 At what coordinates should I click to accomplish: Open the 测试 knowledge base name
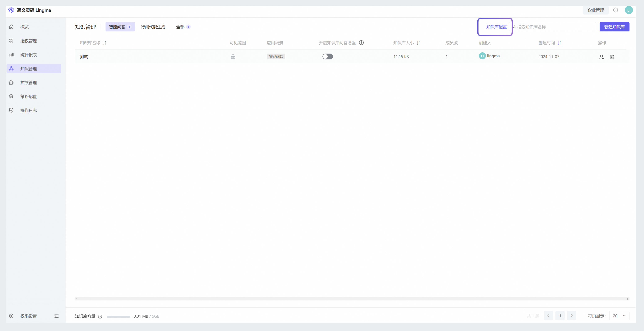point(84,57)
